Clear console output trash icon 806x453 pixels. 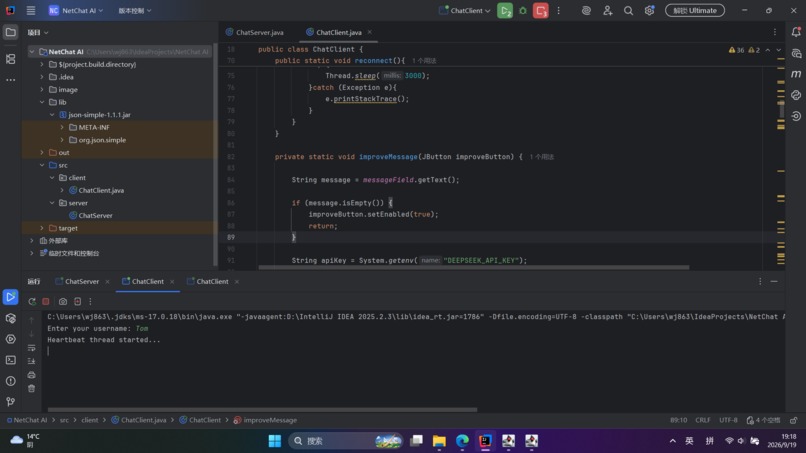[31, 388]
